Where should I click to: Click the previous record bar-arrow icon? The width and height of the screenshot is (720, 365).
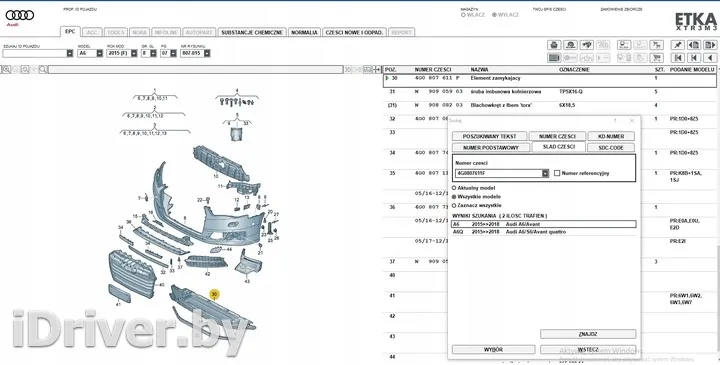point(694,58)
